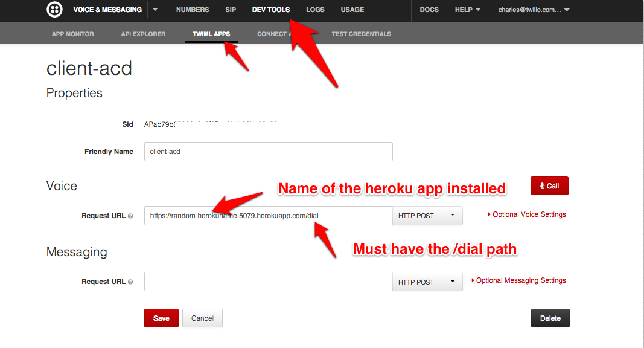Go to the Numbers menu
This screenshot has width=644, height=348.
click(x=193, y=10)
